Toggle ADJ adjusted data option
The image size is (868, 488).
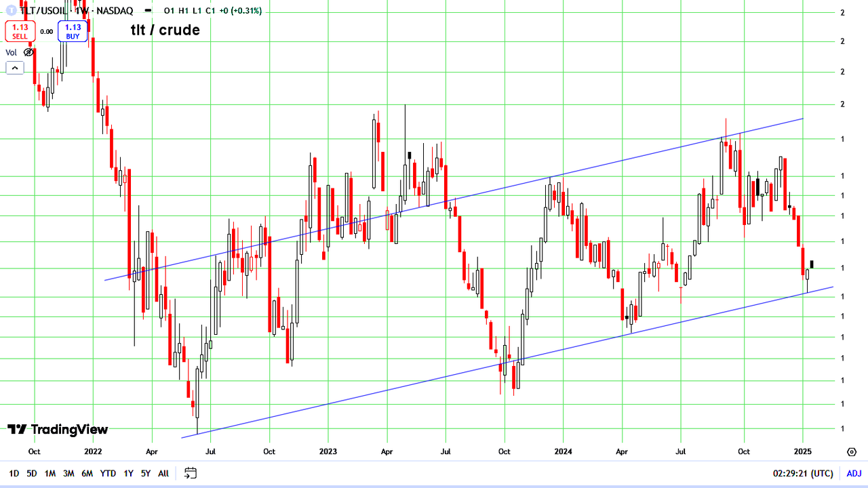[854, 473]
